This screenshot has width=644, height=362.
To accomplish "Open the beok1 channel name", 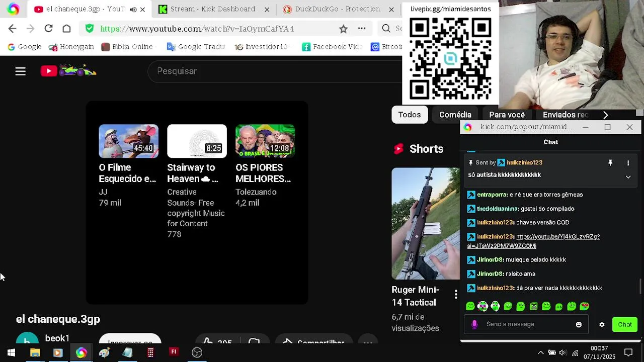I will point(57,338).
